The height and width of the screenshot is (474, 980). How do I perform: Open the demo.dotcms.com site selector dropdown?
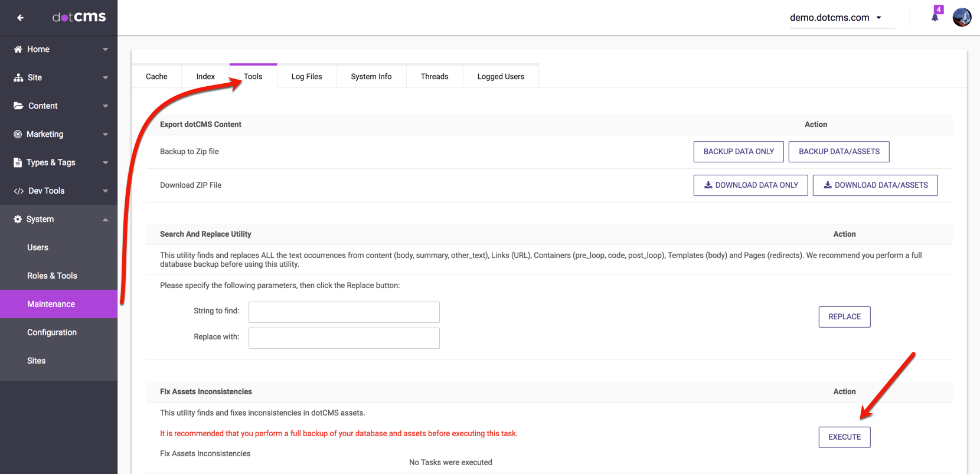click(x=836, y=18)
